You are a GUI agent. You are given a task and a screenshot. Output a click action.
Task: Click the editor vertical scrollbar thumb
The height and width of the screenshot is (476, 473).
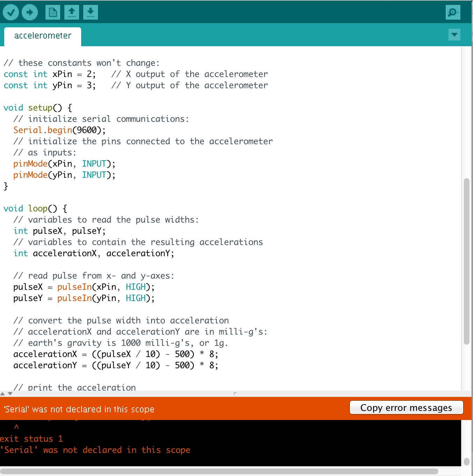click(x=466, y=262)
